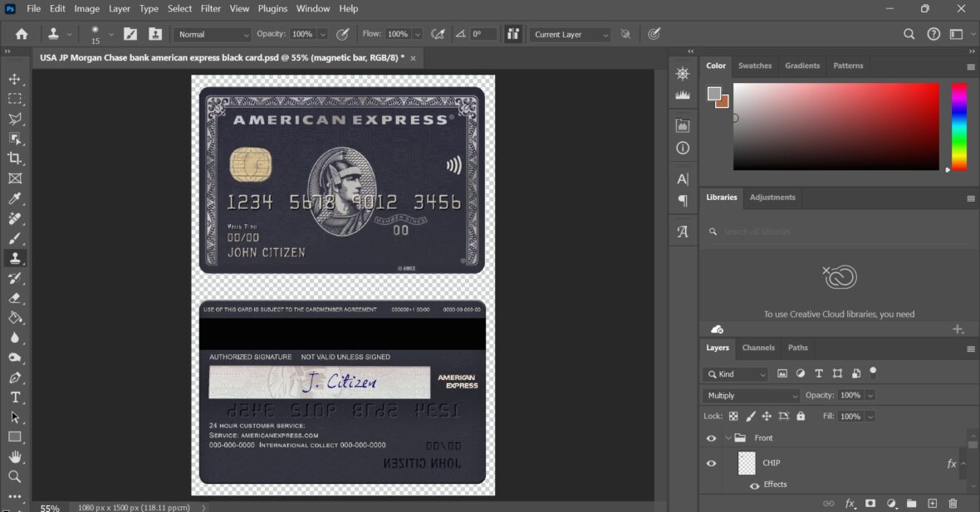980x512 pixels.
Task: Hide the Front group layer
Action: 711,438
